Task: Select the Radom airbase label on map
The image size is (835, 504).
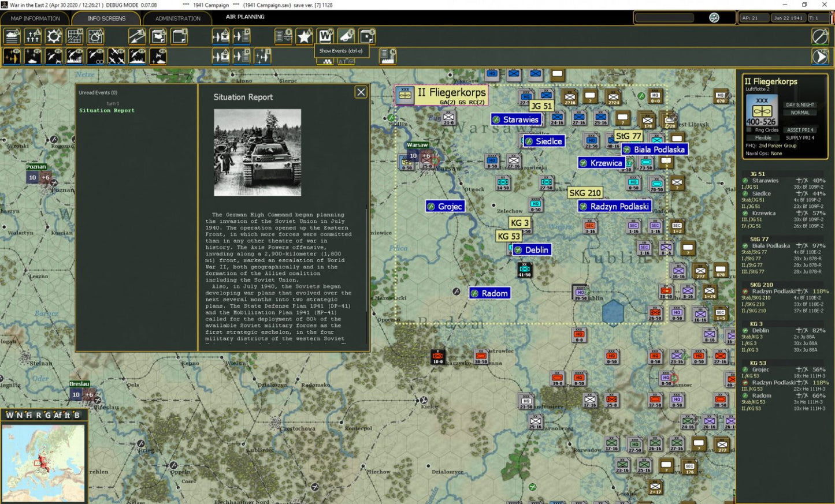Action: pos(489,293)
